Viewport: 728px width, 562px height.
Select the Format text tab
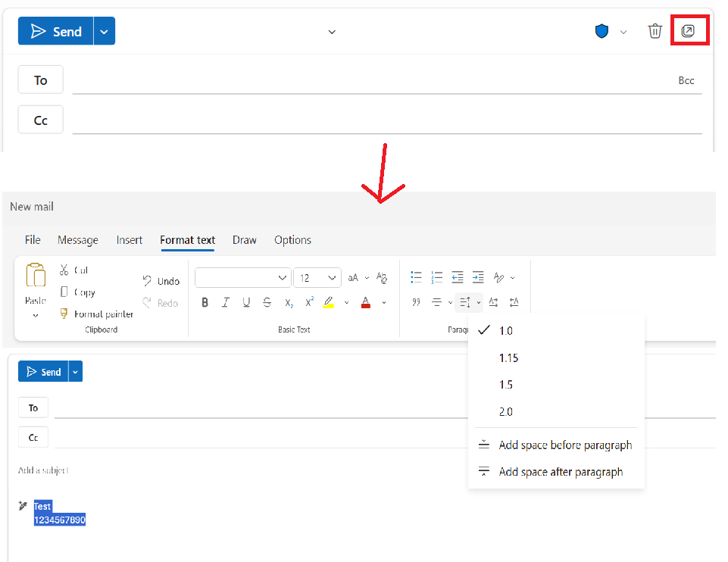click(188, 240)
